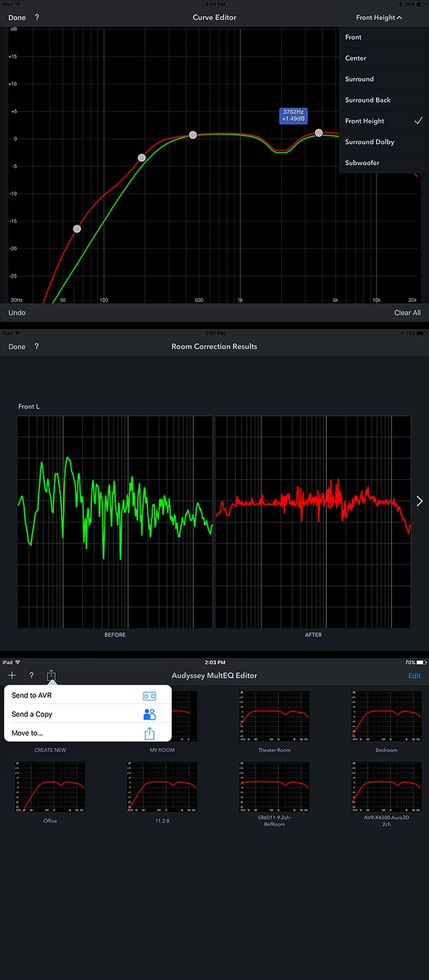Viewport: 429px width, 980px height.
Task: Tap the export icon beside Move to...
Action: coord(150,733)
